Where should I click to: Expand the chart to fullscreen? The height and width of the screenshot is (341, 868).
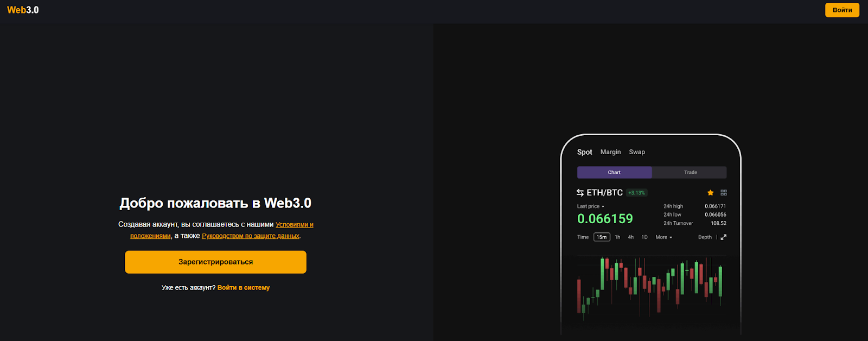coord(723,237)
